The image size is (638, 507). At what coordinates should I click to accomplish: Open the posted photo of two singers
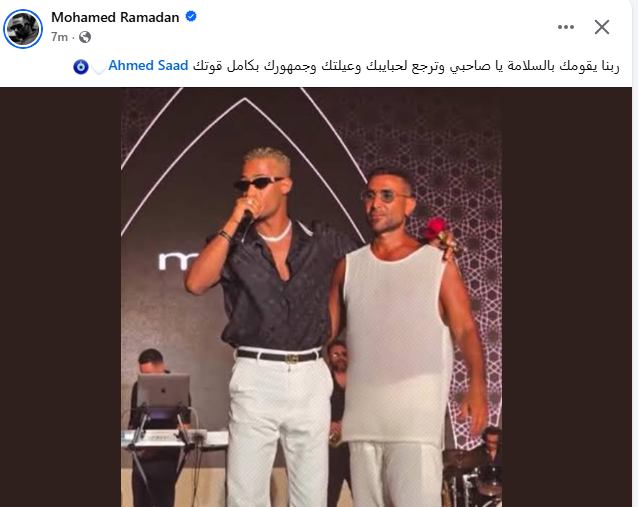[311, 297]
